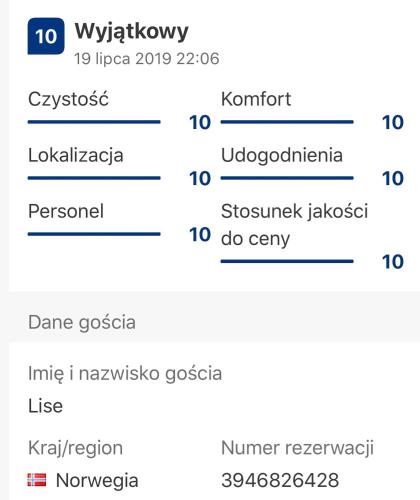Screen dimensions: 420x500
Task: Click the blue score badge showing 10
Action: point(46,36)
